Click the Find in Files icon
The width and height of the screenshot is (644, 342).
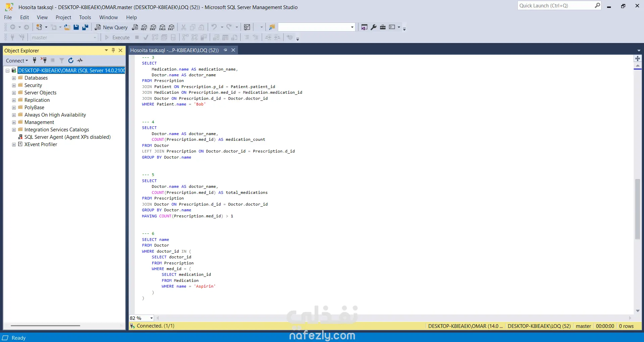click(x=272, y=27)
